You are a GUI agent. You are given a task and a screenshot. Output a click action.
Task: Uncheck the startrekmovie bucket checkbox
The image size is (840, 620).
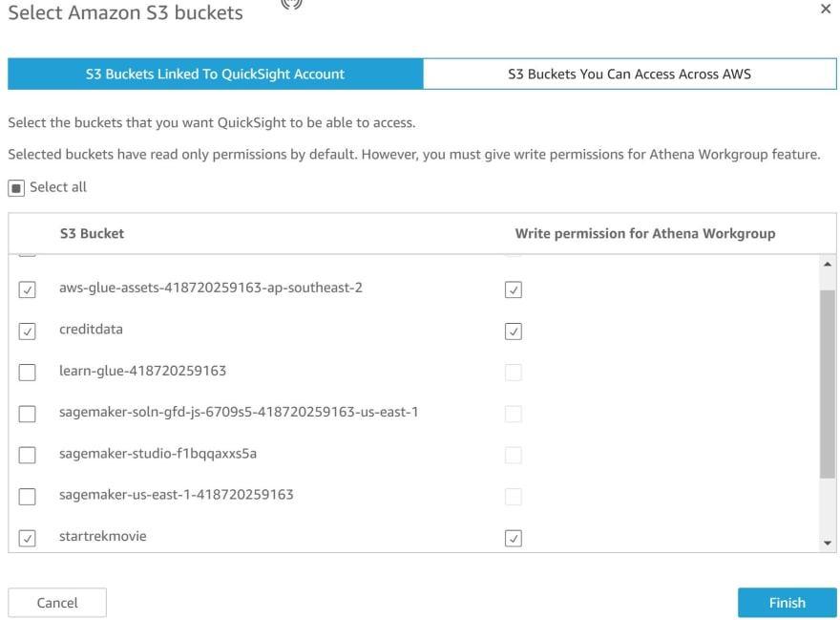(x=28, y=538)
